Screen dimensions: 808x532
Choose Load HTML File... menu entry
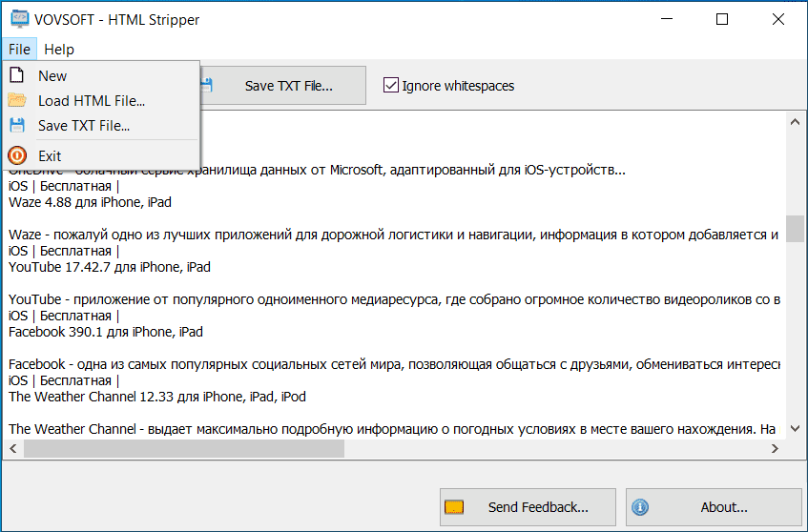101,100
